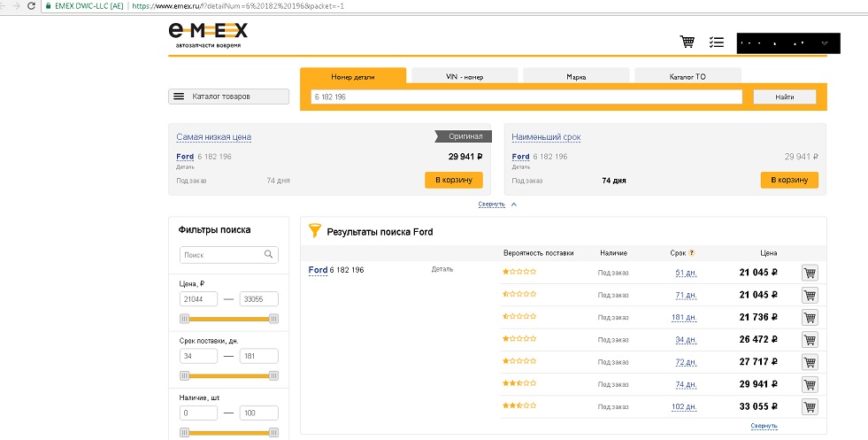
Task: Add the 33 055 ₽ offer to cart
Action: click(809, 406)
